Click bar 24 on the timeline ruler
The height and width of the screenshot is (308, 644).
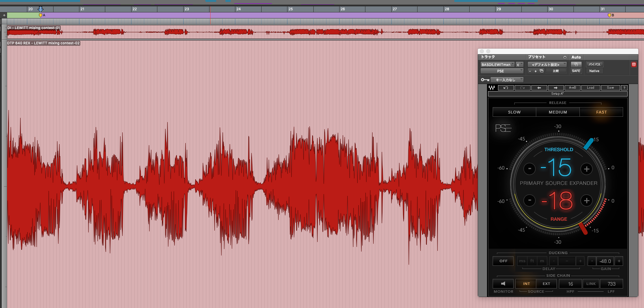(239, 9)
